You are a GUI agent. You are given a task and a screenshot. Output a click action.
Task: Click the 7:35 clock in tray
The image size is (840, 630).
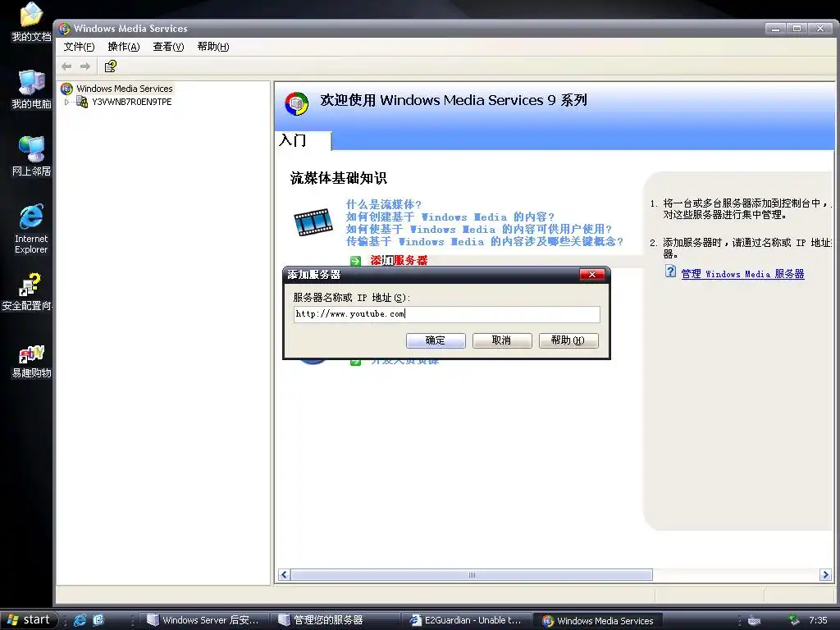click(818, 620)
